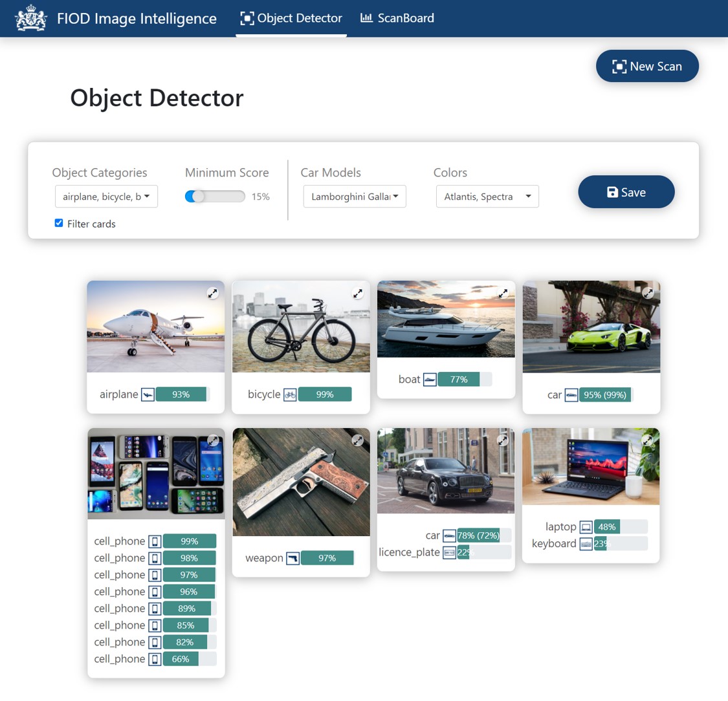The image size is (728, 701).
Task: Open the laptop photo thumbnail
Action: pos(591,466)
